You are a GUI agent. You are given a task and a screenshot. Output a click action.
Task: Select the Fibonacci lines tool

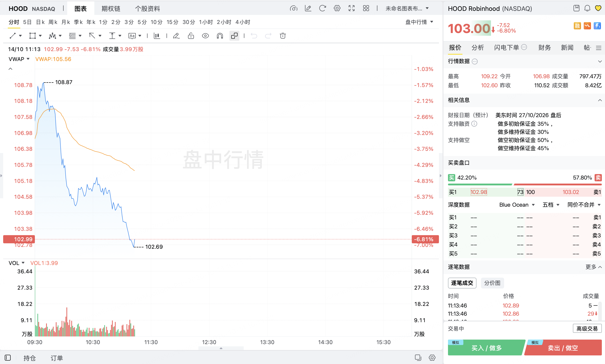72,36
